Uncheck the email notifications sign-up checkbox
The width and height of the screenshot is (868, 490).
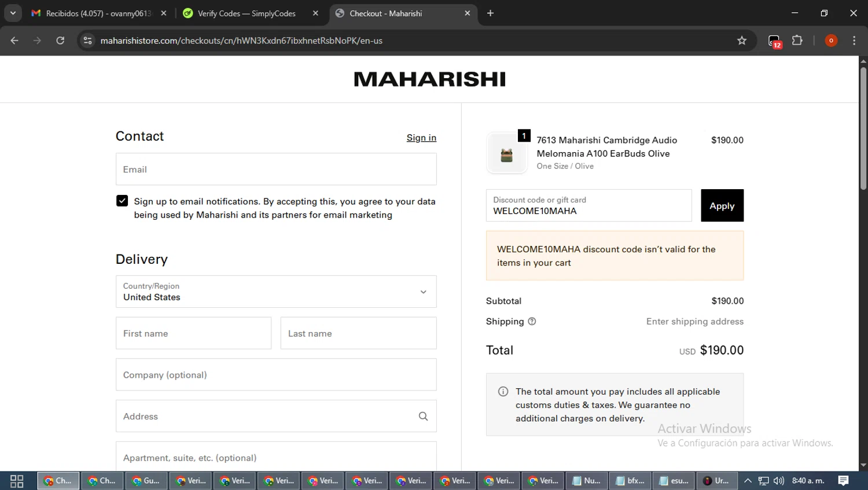(122, 201)
